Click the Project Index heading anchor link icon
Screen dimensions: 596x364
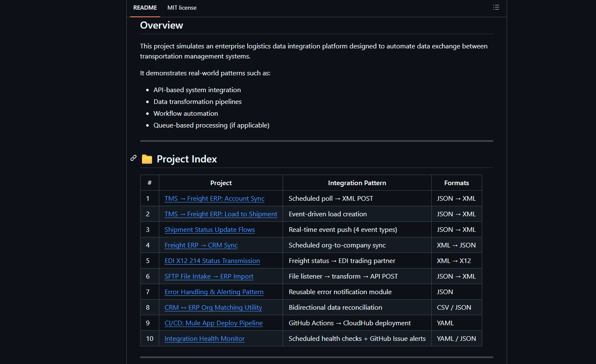tap(134, 158)
